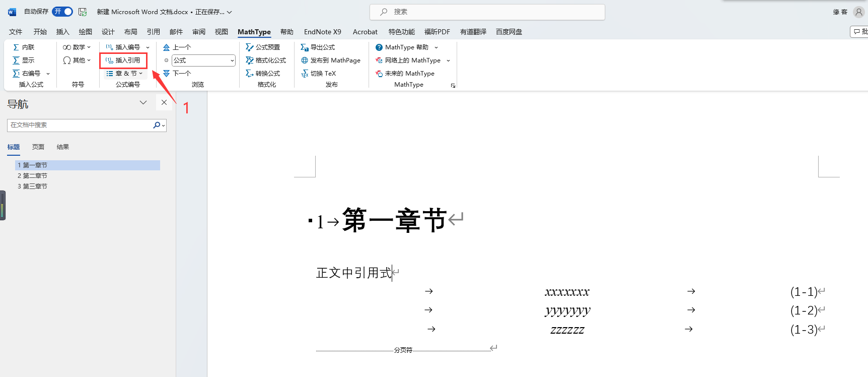
Task: Click 转换公式 convert equations
Action: point(263,74)
